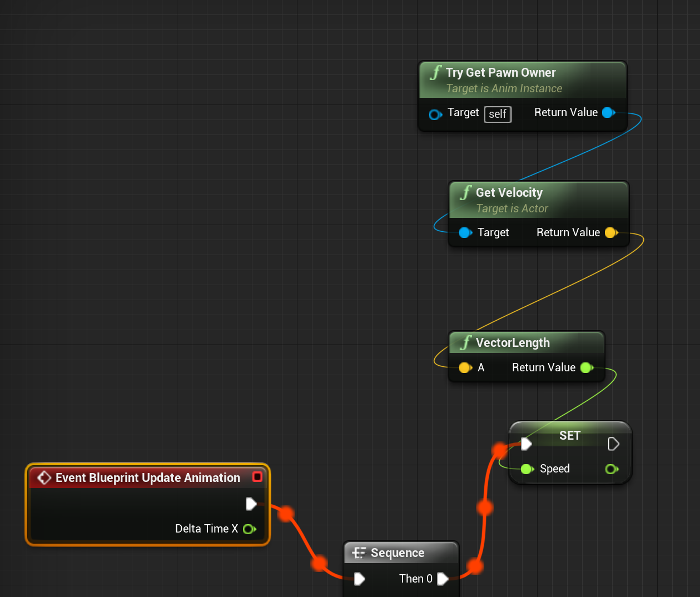
Task: Click the blue Target input pin on Get Velocity
Action: click(465, 232)
